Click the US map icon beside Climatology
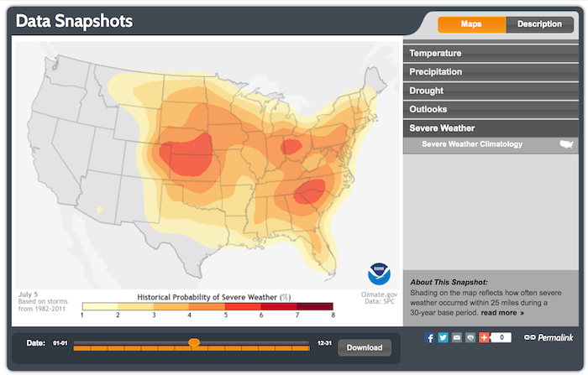 click(x=565, y=144)
